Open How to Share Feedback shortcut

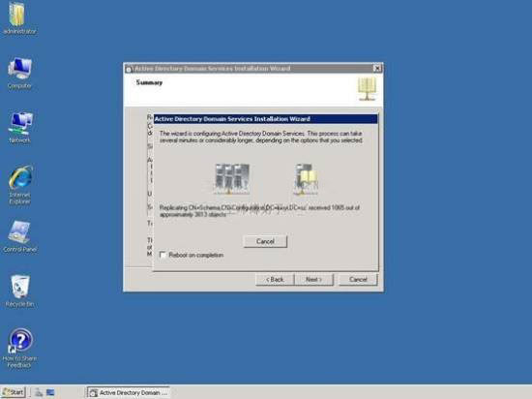pos(19,348)
